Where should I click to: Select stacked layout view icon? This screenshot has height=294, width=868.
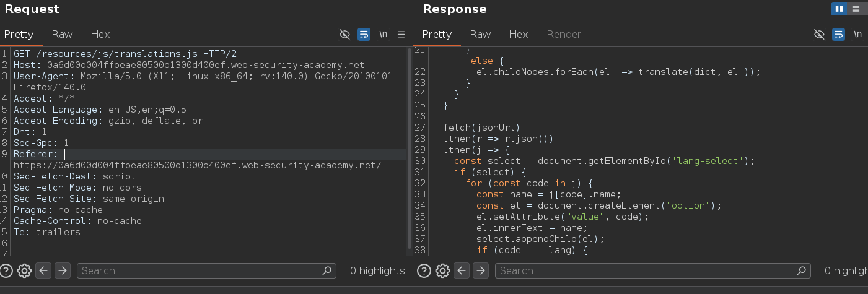pyautogui.click(x=856, y=9)
